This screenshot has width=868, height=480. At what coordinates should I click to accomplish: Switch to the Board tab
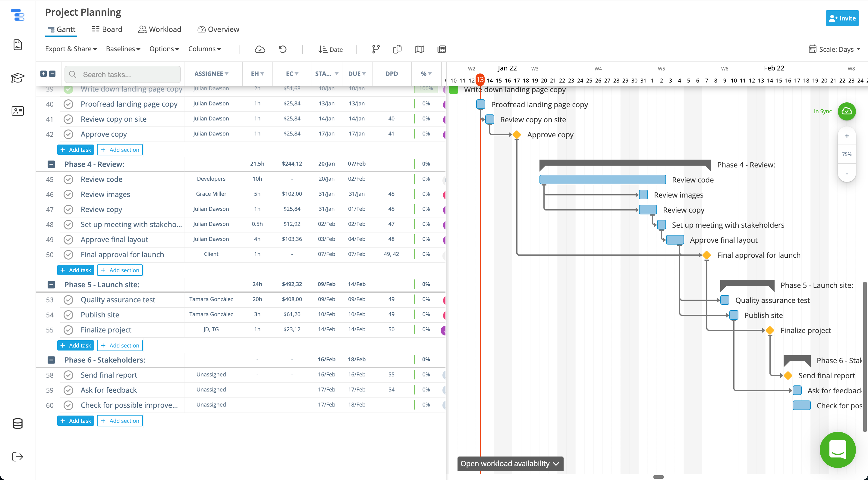tap(107, 29)
